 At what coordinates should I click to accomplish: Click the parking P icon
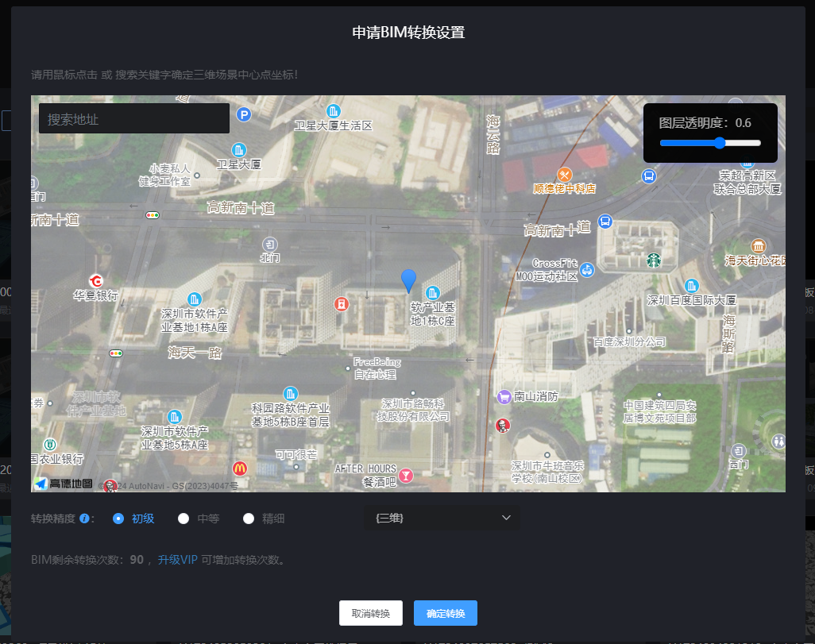(244, 116)
